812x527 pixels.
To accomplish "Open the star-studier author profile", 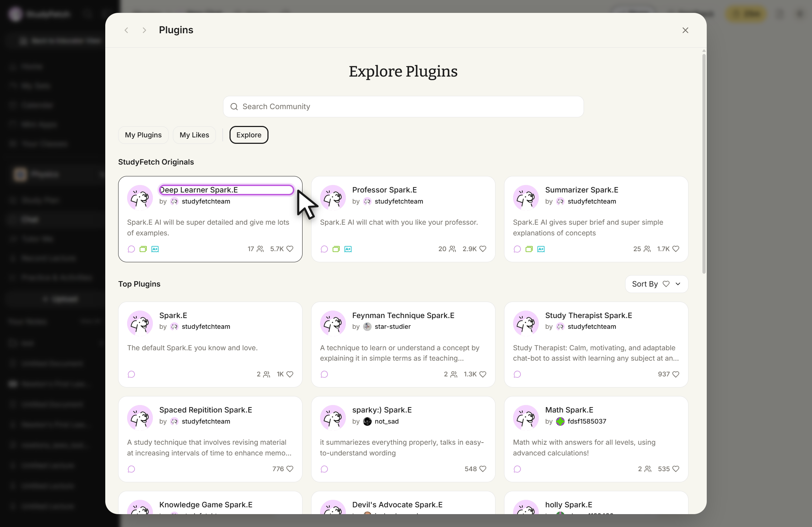I will (x=392, y=327).
